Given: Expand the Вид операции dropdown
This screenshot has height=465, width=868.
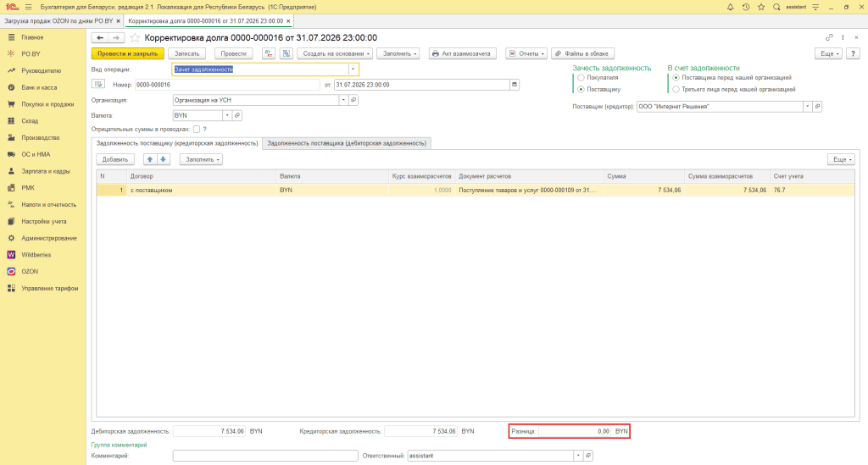Looking at the screenshot, I should pyautogui.click(x=353, y=69).
